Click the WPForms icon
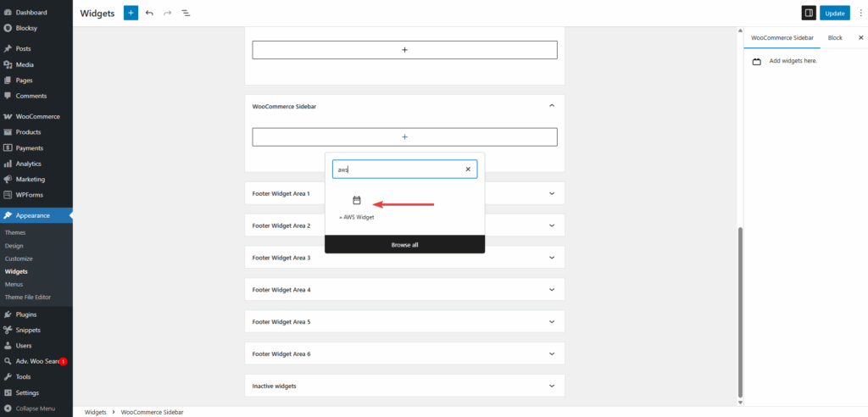 pyautogui.click(x=8, y=195)
